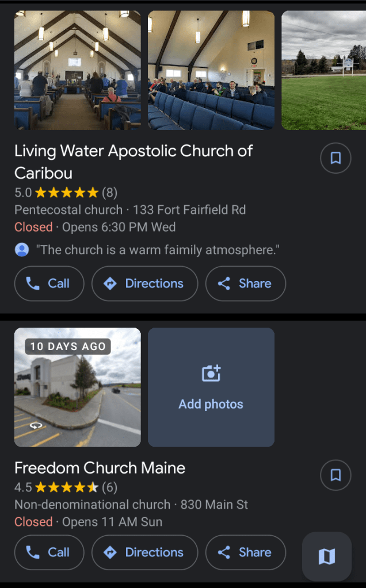Read the warm family atmosphere review

click(158, 250)
